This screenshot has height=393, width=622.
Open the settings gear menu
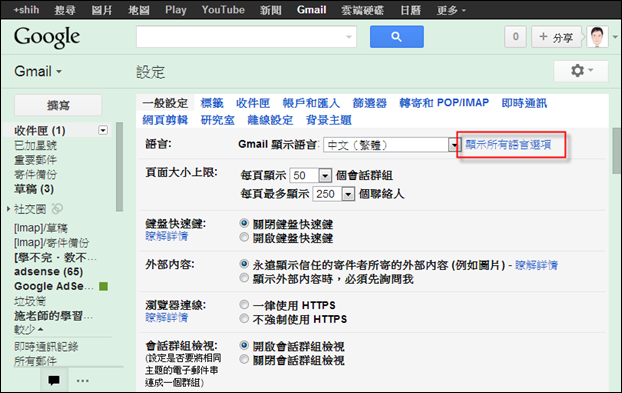[x=581, y=71]
